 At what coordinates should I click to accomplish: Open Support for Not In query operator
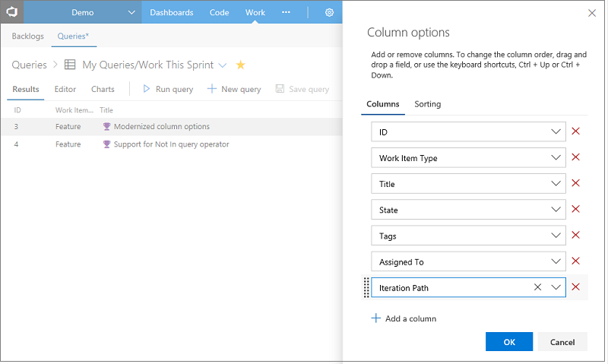click(172, 144)
